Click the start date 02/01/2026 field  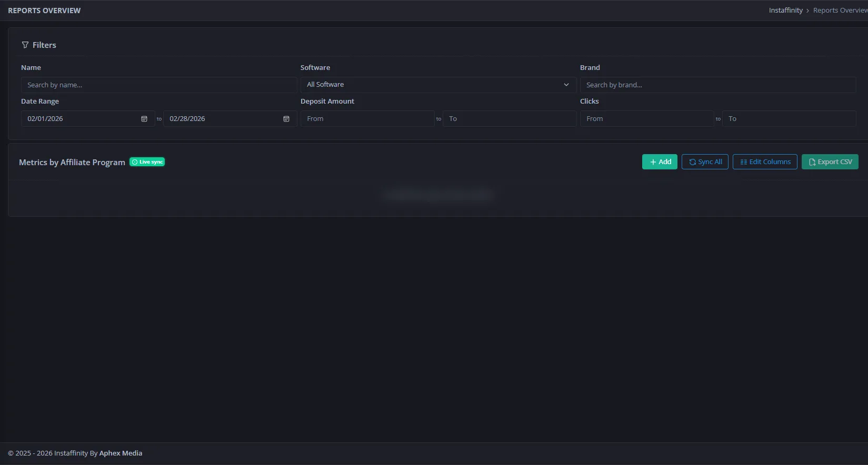(79, 119)
